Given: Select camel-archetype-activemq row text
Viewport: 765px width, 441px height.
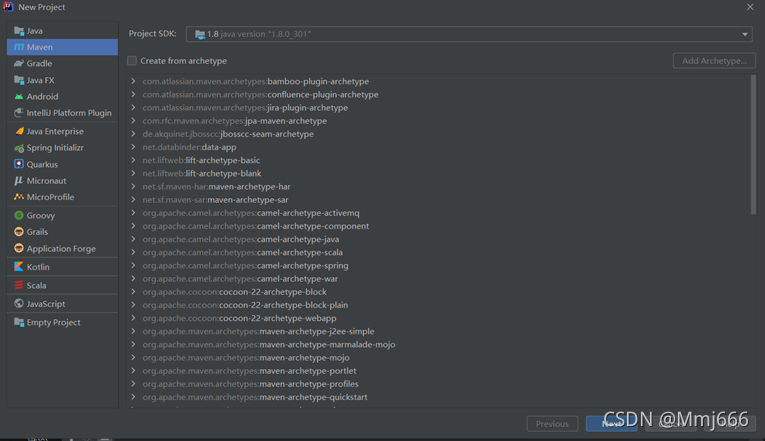Looking at the screenshot, I should point(251,213).
